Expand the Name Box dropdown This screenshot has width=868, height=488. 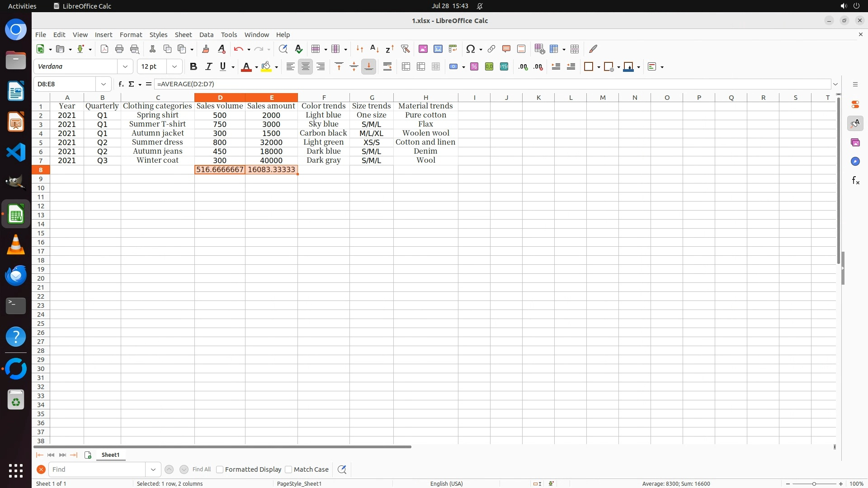[x=104, y=84]
